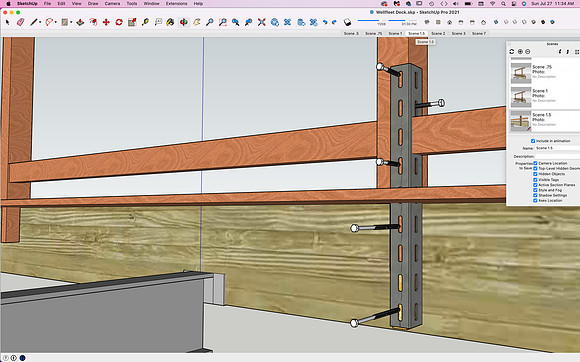Open the Line tool dropdown arrow
This screenshot has height=362, width=580.
[40, 23]
